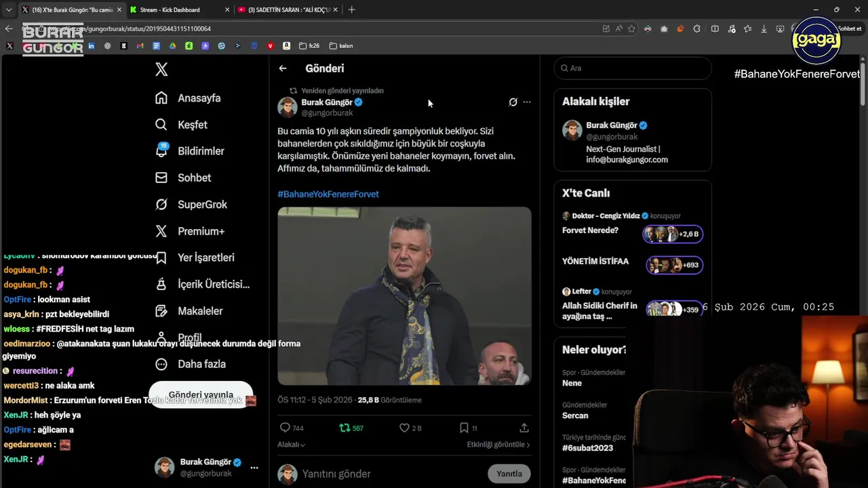Open Allah Sidiki Cherif live space
Image resolution: width=868 pixels, height=488 pixels.
[633, 305]
